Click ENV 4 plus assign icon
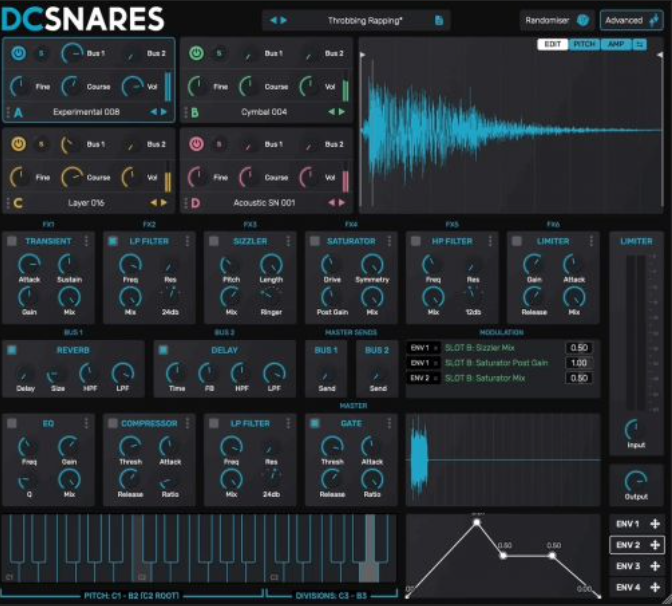The image size is (672, 606). pos(655,587)
